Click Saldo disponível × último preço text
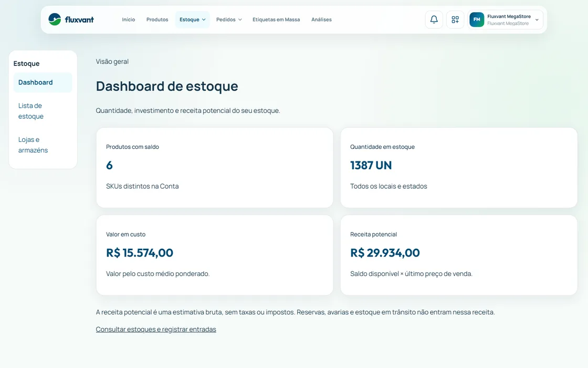The width and height of the screenshot is (588, 368). 411,274
